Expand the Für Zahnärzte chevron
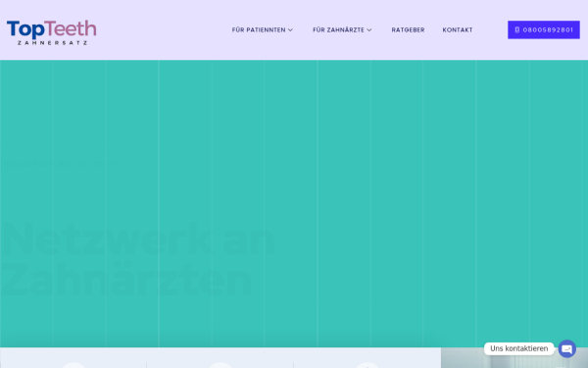 click(369, 30)
